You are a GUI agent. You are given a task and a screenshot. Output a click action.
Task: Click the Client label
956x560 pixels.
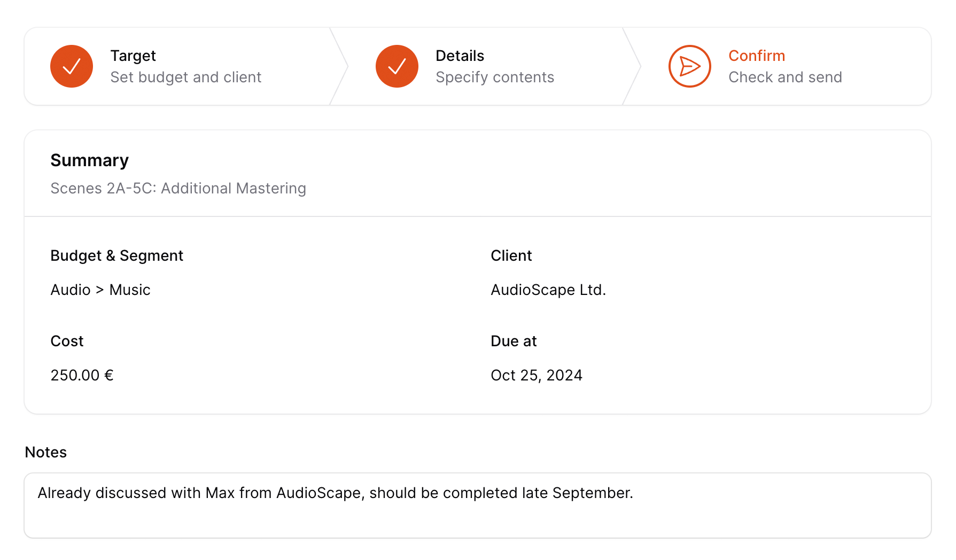tap(511, 255)
